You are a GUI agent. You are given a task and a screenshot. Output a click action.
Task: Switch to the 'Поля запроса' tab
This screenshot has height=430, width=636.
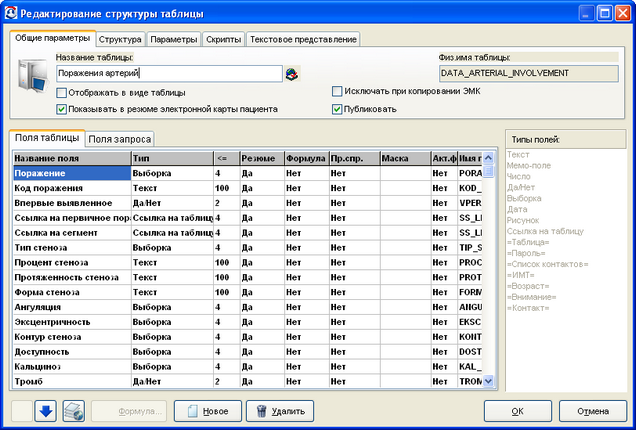[x=120, y=139]
